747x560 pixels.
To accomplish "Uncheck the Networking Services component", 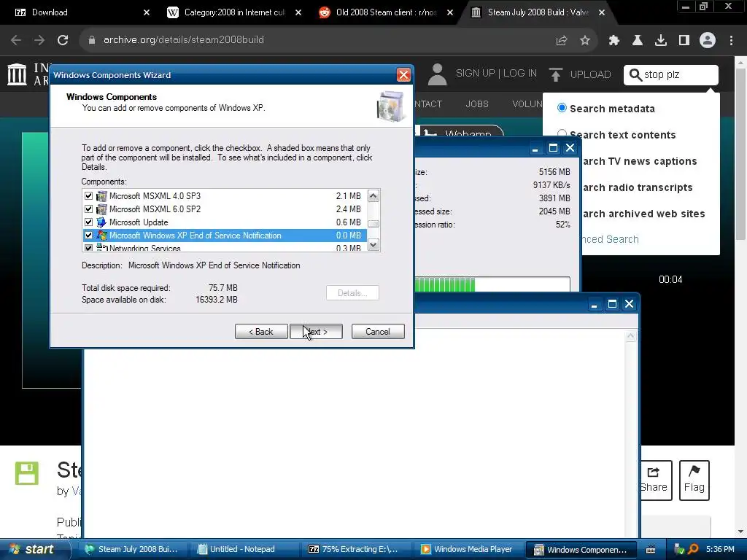I will click(x=88, y=248).
